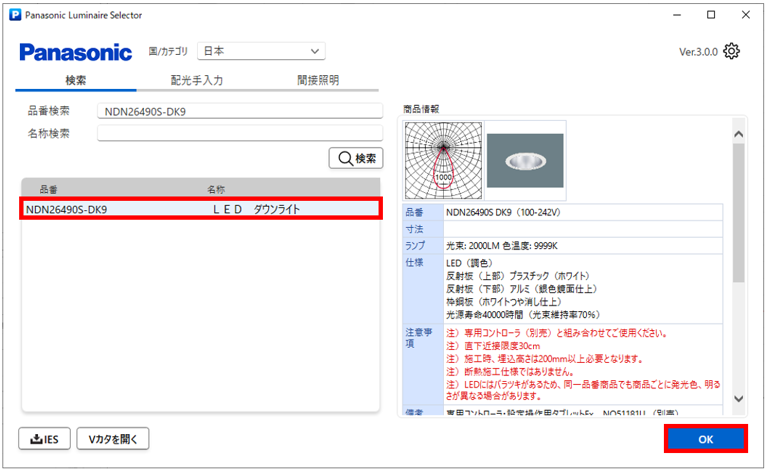Viewport: 766px width, 473px height.
Task: Open the 間接照明 tab
Action: (317, 80)
